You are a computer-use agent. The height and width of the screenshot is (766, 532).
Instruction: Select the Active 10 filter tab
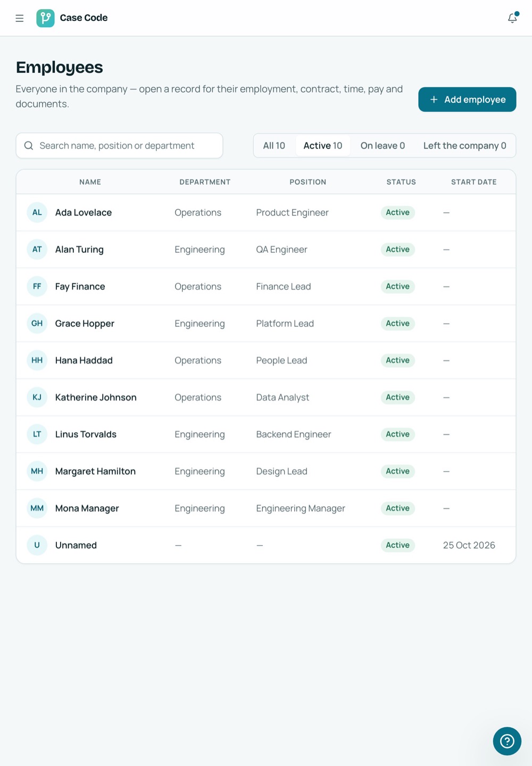[323, 146]
